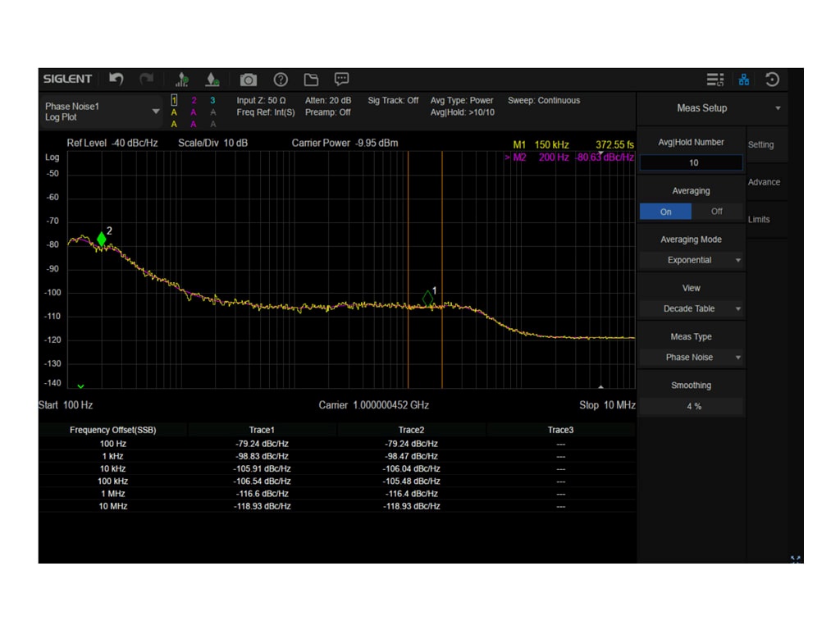The height and width of the screenshot is (630, 840).
Task: Click the Ref Level -40 dBc/Hz readout
Action: coord(112,143)
